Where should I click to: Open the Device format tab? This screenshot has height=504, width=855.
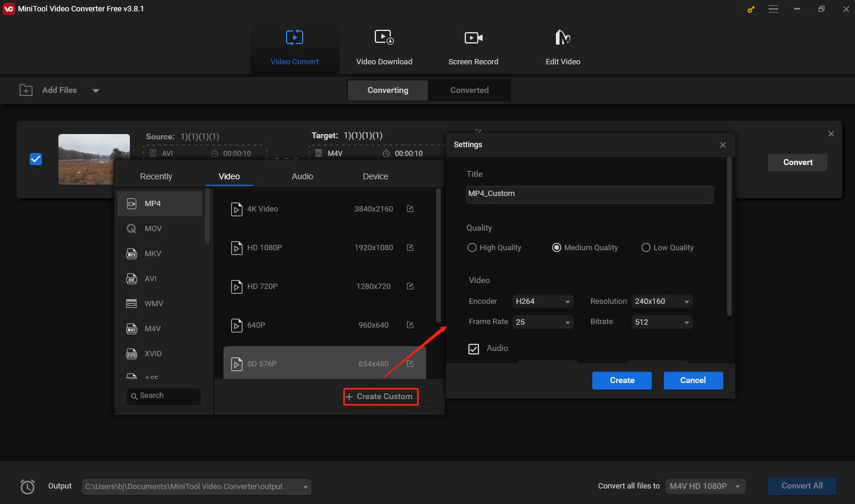[x=375, y=177]
